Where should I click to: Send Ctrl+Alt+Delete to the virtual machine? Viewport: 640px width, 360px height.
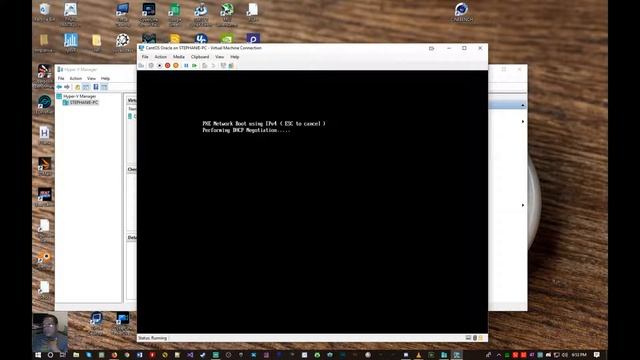click(x=142, y=65)
